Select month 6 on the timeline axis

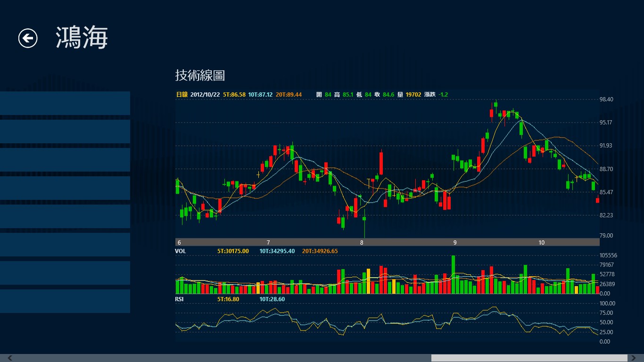[x=179, y=242]
